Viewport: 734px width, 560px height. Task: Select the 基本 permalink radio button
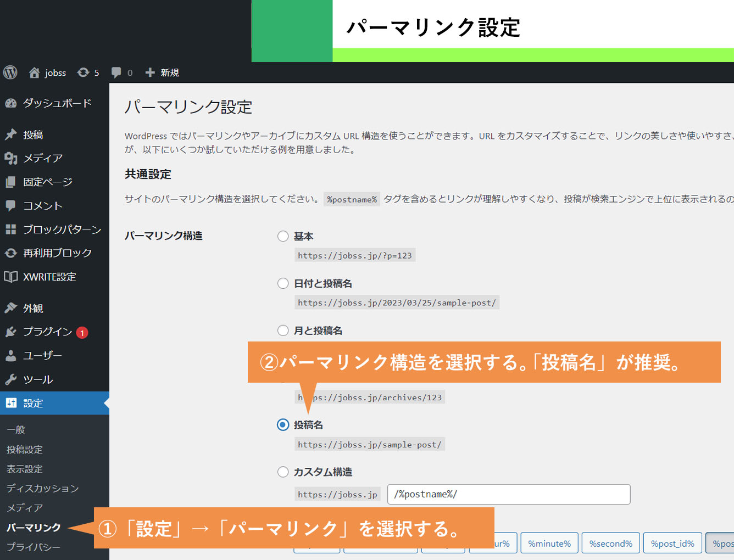point(283,236)
